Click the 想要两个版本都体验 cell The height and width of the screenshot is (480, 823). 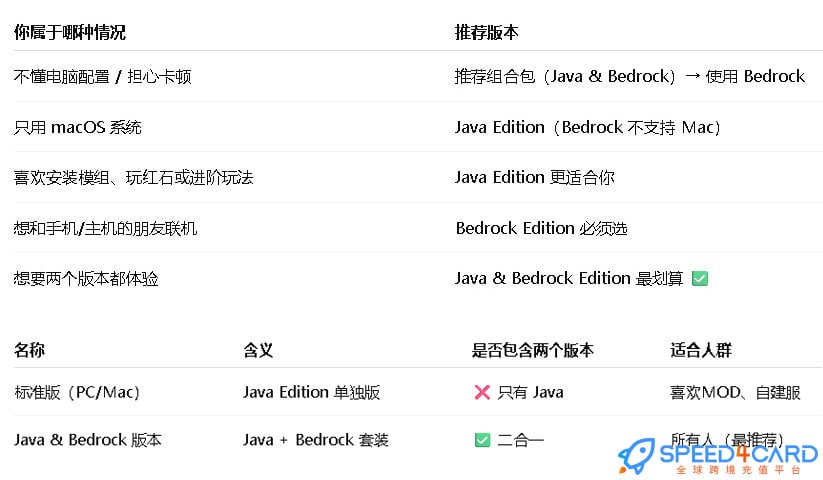pos(86,279)
